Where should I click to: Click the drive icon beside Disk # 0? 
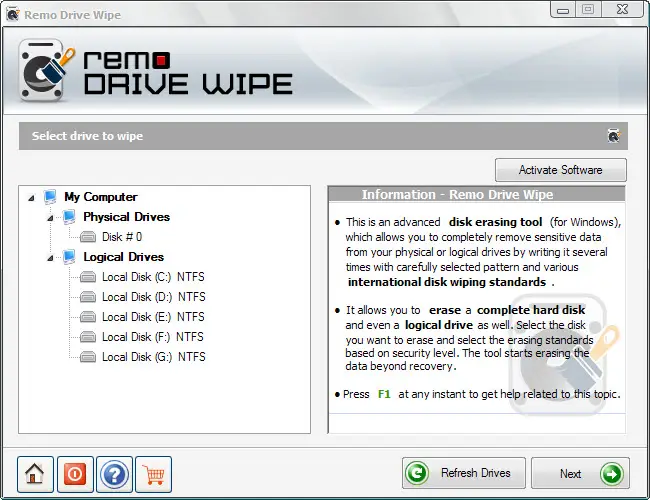click(88, 237)
